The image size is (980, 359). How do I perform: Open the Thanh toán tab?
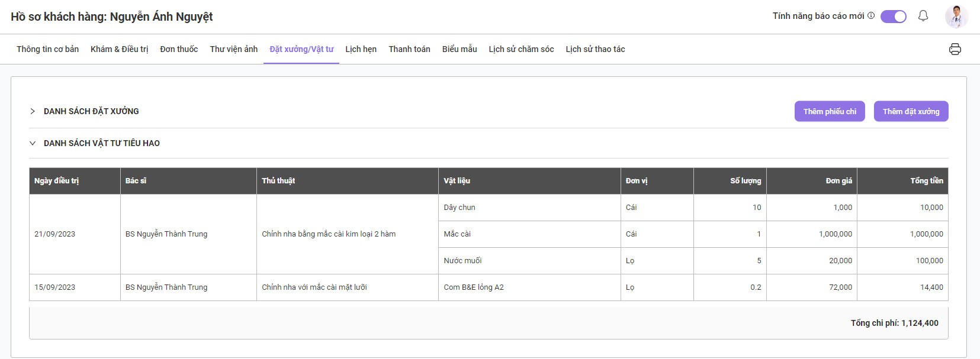coord(409,49)
